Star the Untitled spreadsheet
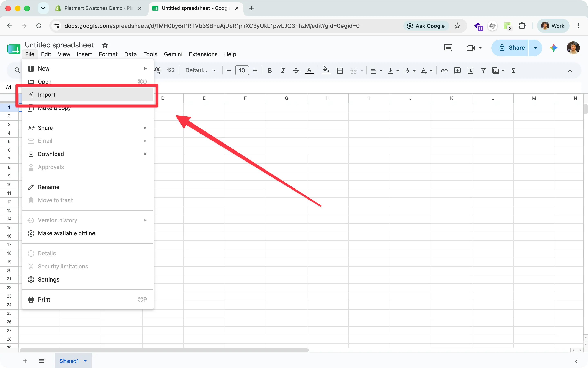This screenshot has height=368, width=588. coord(105,45)
